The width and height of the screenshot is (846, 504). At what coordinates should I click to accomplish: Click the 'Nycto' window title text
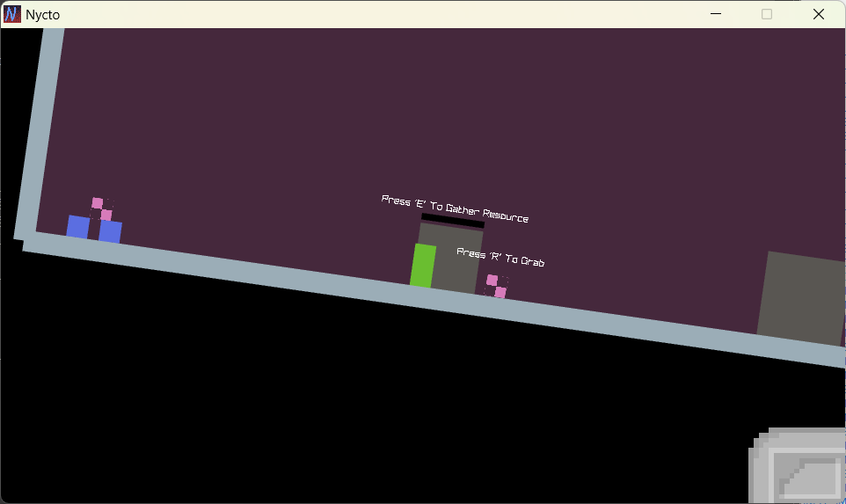(42, 15)
